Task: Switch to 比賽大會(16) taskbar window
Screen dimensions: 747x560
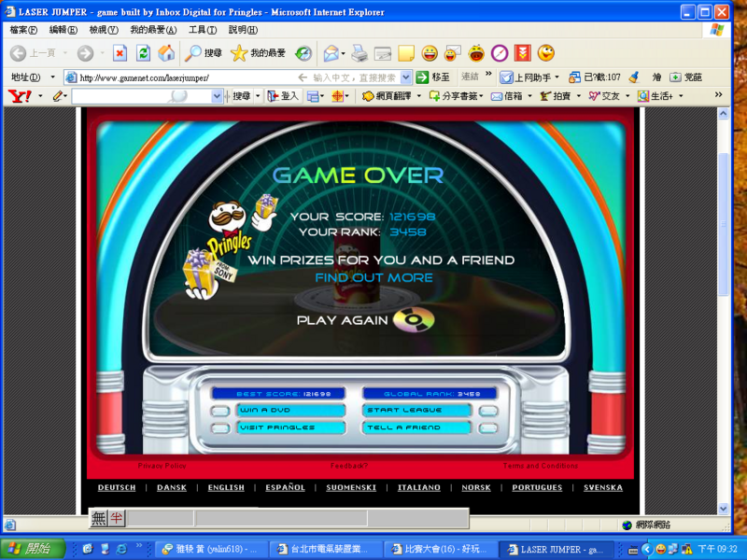Action: click(440, 549)
